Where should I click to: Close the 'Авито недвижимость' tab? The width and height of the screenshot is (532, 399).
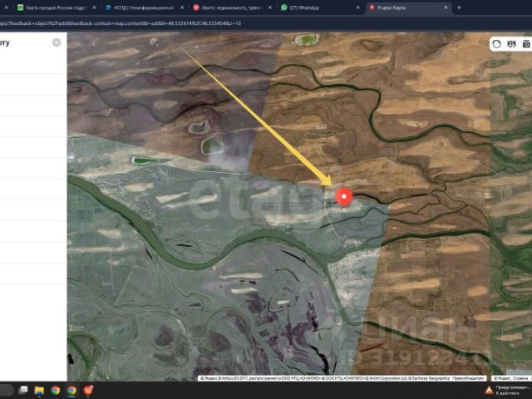coord(270,7)
